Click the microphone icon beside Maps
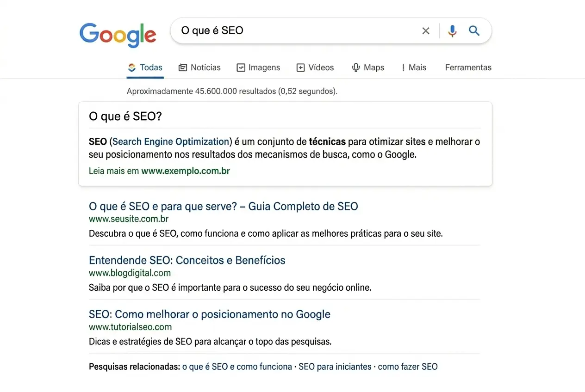 pos(356,67)
